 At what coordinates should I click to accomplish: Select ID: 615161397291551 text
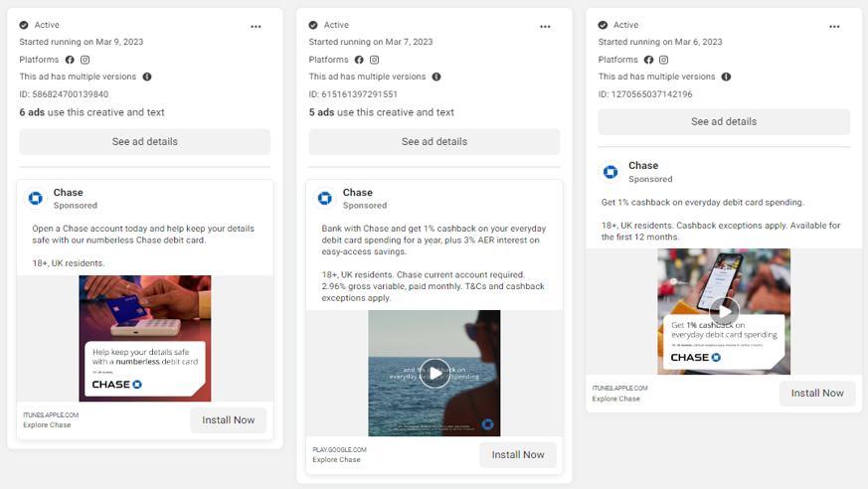353,94
